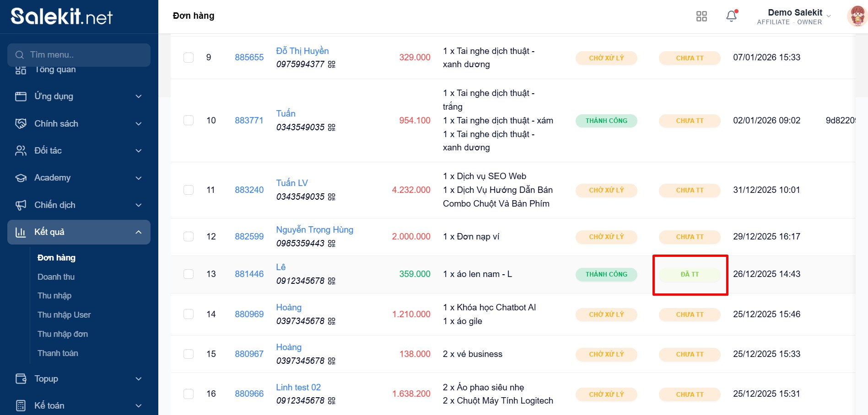This screenshot has width=868, height=415.
Task: Open customer Nguyễn Trọng Hùng's profile link
Action: click(x=314, y=230)
